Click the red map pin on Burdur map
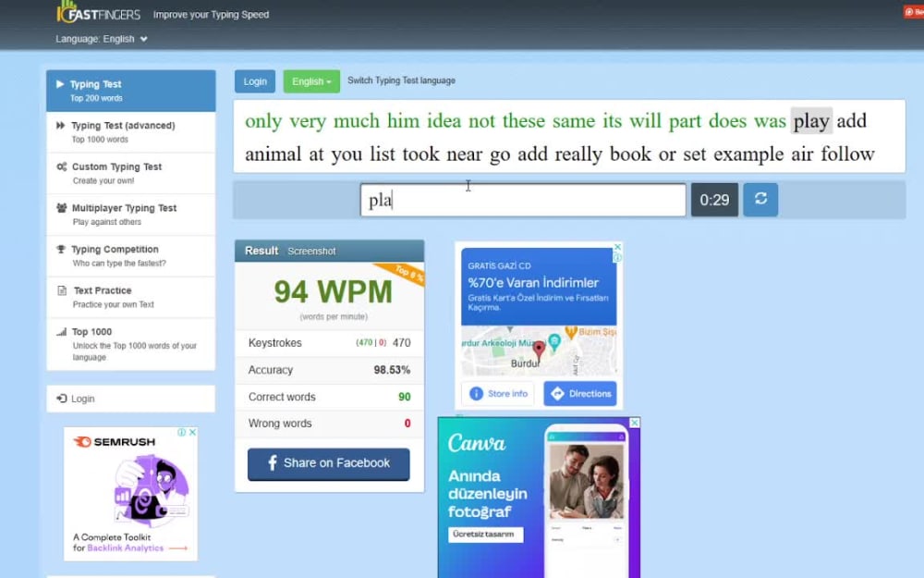This screenshot has height=578, width=924. 539,350
